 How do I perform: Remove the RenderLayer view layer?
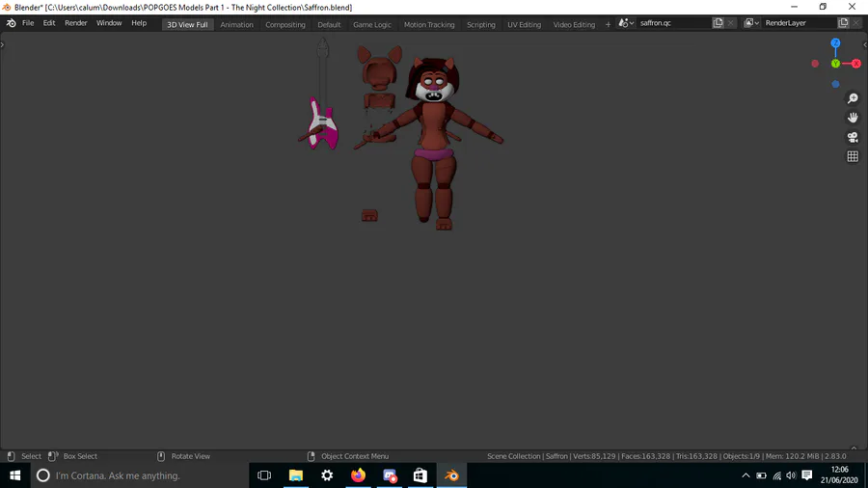(855, 23)
